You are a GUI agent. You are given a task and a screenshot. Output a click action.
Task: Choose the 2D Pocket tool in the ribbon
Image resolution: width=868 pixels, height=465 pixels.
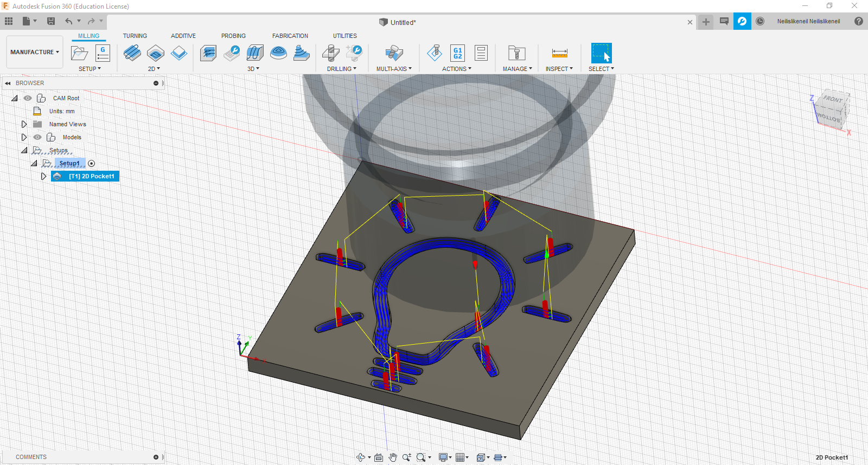(x=156, y=53)
